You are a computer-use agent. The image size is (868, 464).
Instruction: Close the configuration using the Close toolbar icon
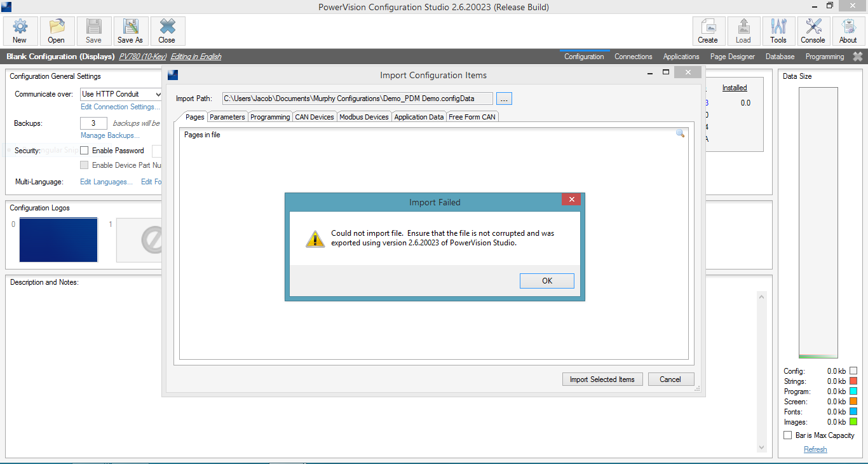tap(167, 31)
